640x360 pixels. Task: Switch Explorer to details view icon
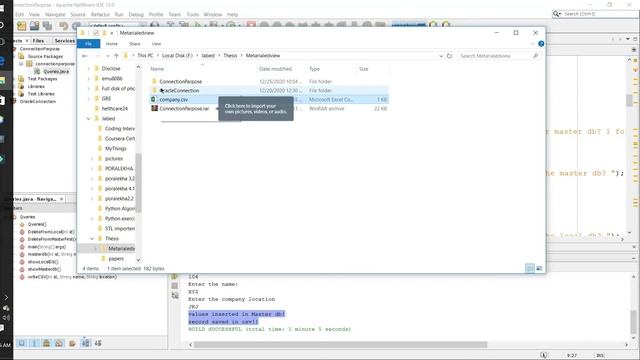pyautogui.click(x=530, y=268)
